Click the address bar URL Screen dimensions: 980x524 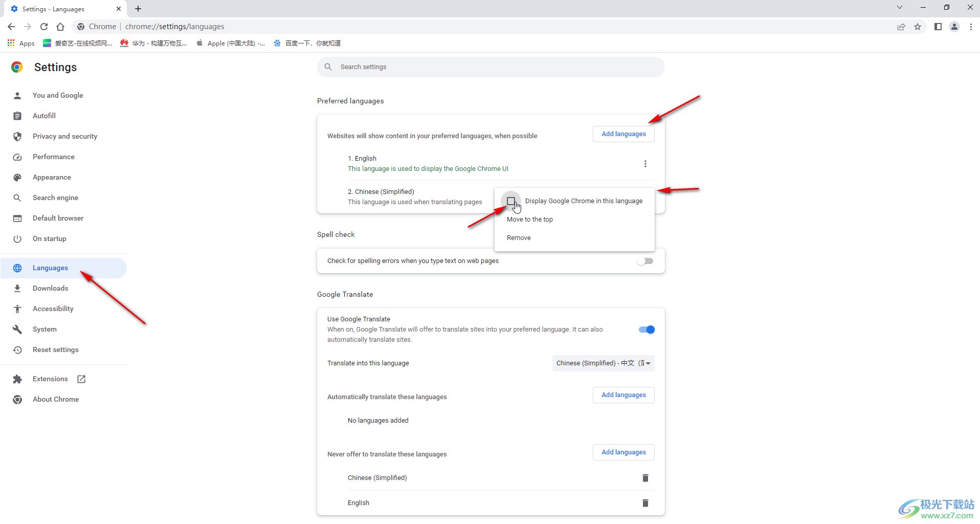coord(174,27)
